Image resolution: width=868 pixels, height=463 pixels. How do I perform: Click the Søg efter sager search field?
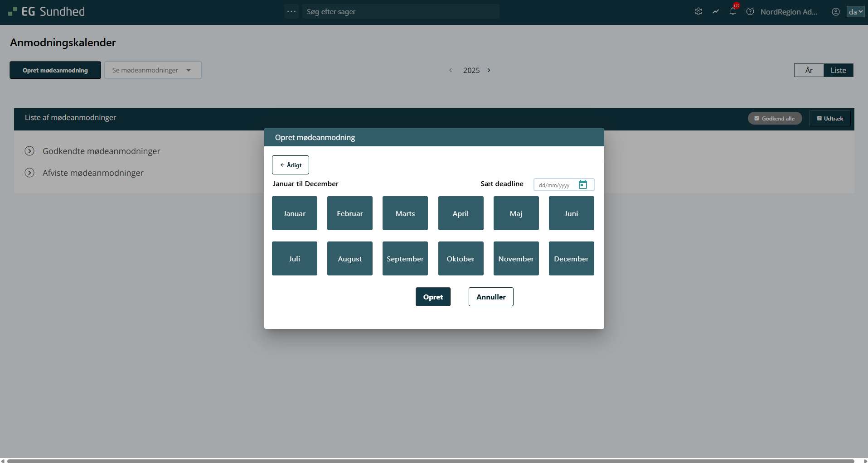401,12
